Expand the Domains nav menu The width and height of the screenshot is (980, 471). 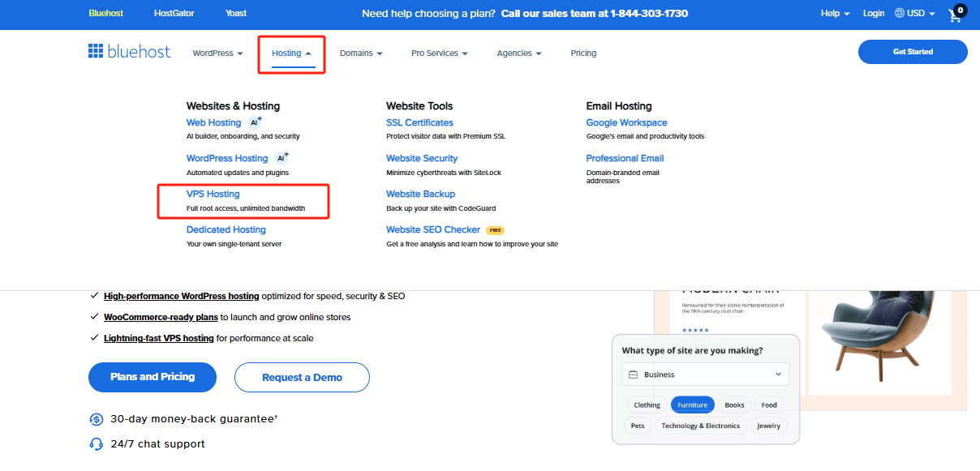(361, 54)
